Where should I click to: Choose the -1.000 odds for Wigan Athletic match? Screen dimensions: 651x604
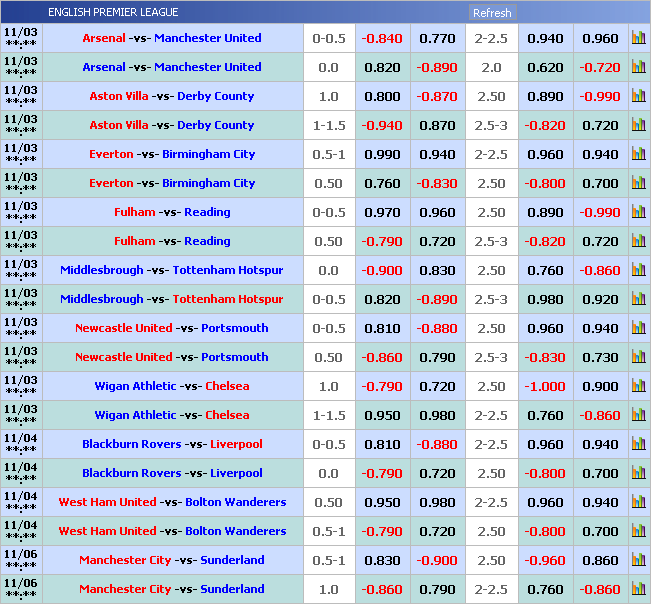point(545,387)
